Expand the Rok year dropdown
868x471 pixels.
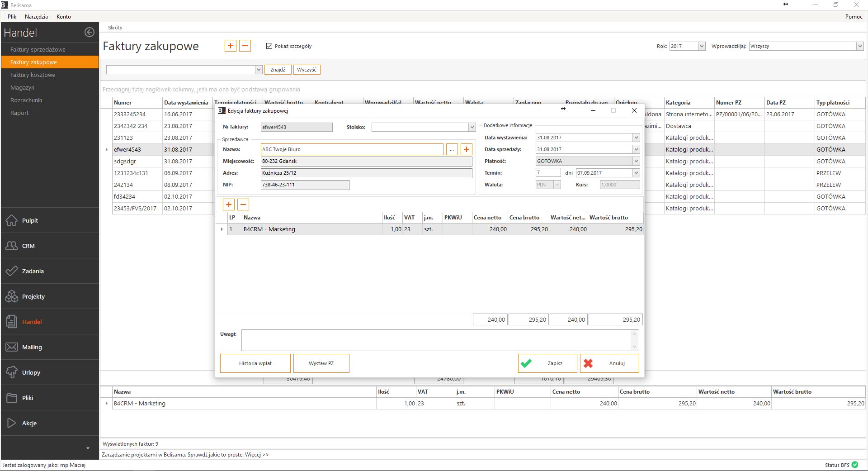pos(701,46)
